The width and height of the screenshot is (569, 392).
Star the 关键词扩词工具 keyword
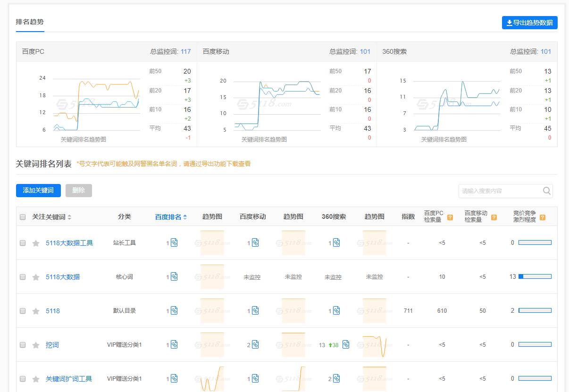click(35, 379)
